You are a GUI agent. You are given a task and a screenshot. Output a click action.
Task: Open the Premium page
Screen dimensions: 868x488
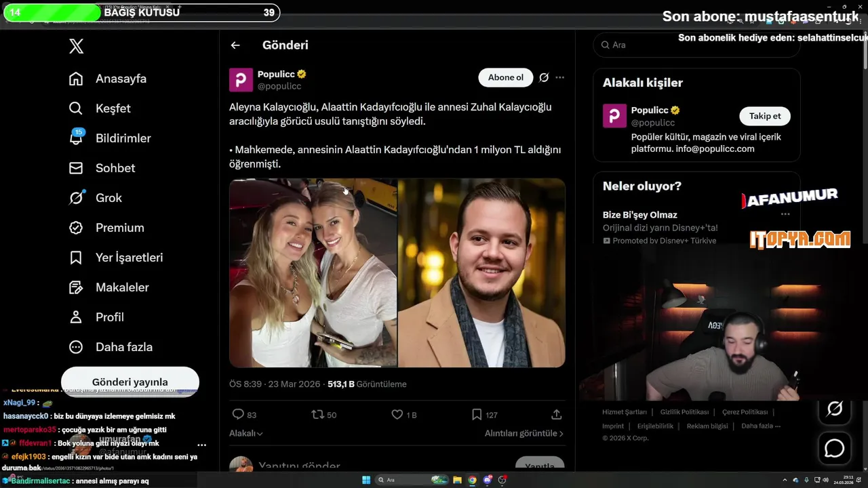[x=106, y=228]
